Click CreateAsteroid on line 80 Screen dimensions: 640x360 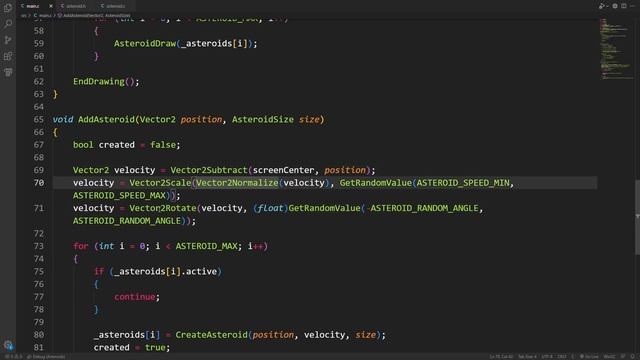point(211,335)
